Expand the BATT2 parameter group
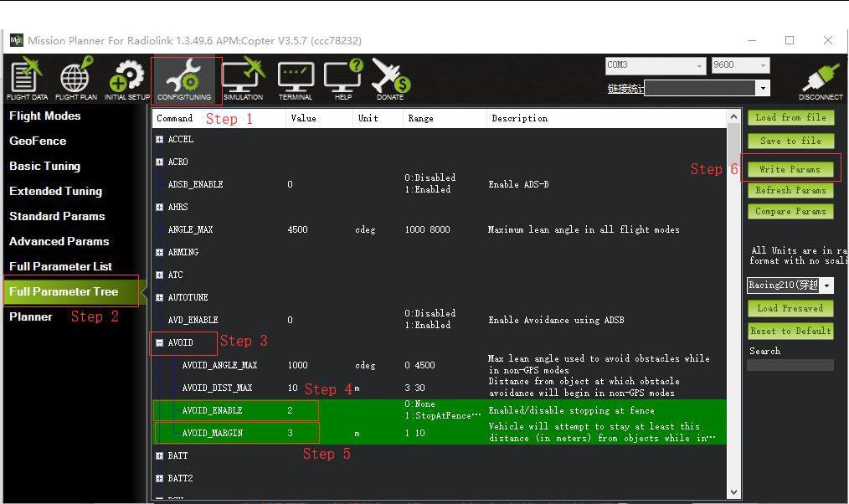This screenshot has width=849, height=504. 159,479
